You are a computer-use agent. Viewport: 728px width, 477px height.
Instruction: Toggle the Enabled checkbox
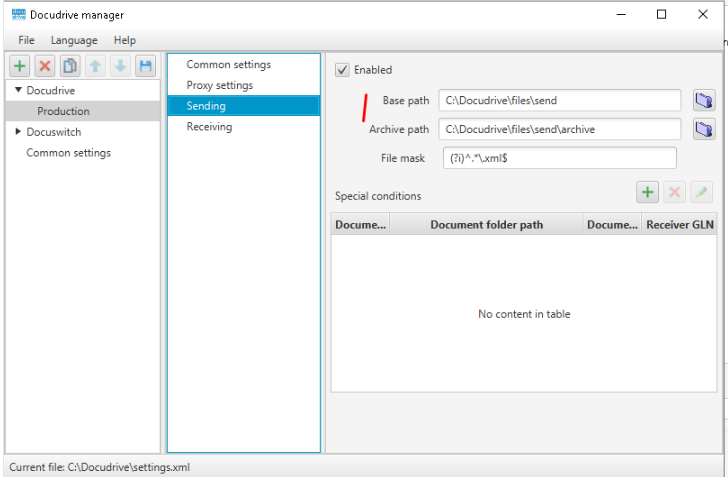pyautogui.click(x=342, y=70)
